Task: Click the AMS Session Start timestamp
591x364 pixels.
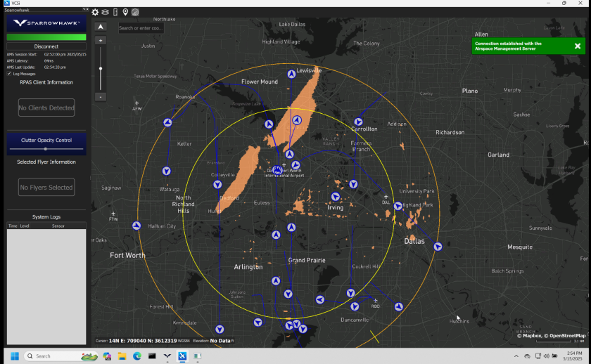Action: 65,54
